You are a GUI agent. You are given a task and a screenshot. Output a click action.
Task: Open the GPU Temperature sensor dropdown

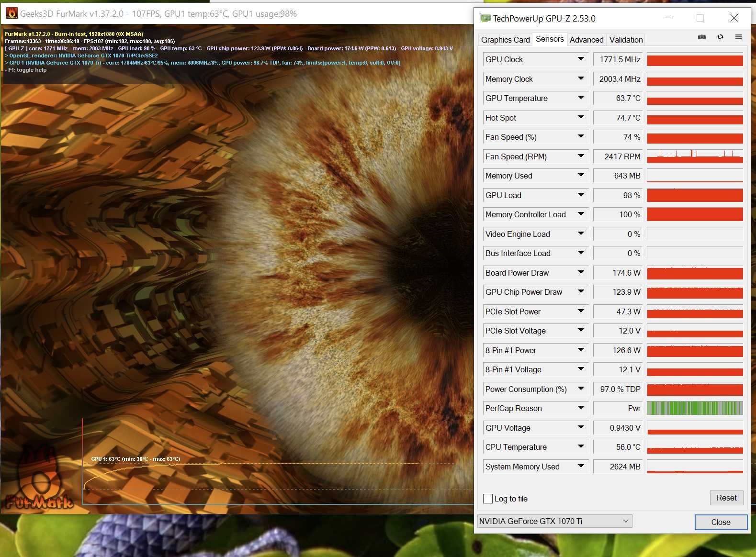point(581,98)
